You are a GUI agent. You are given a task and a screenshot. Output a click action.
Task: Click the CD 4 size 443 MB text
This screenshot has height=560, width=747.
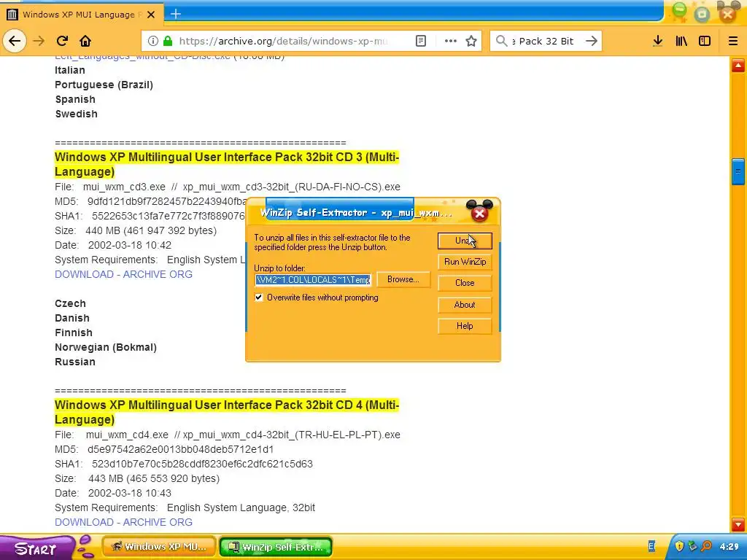click(x=153, y=478)
